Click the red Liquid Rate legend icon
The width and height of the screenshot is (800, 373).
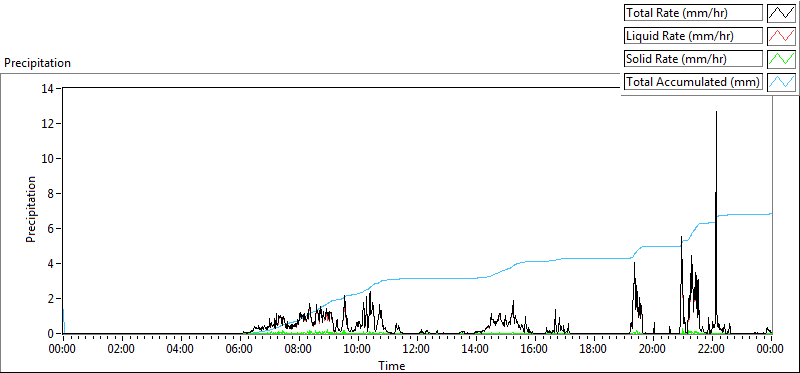click(781, 36)
